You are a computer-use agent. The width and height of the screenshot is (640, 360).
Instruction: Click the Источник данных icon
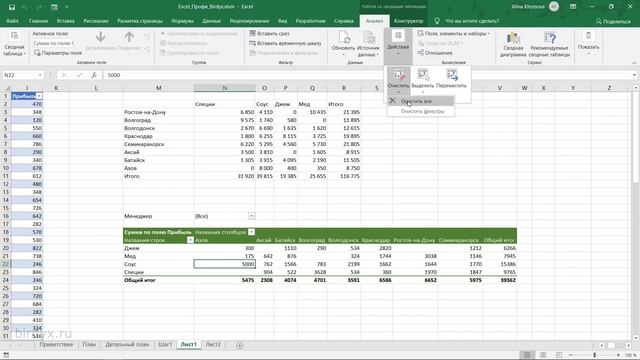(x=369, y=38)
